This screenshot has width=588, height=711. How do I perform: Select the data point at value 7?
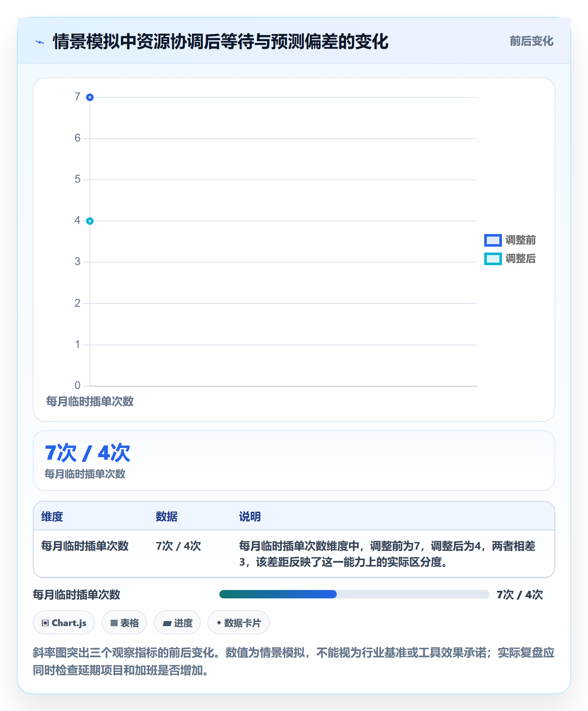pyautogui.click(x=90, y=97)
